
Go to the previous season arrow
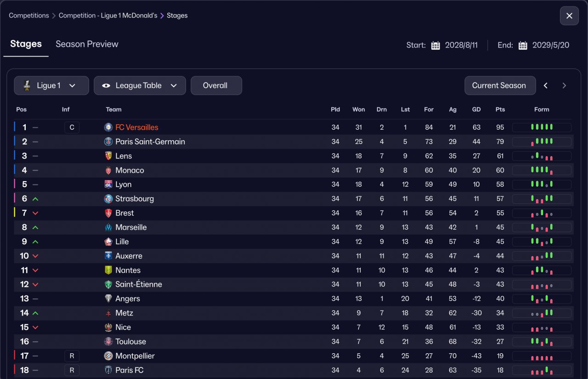[x=546, y=86]
